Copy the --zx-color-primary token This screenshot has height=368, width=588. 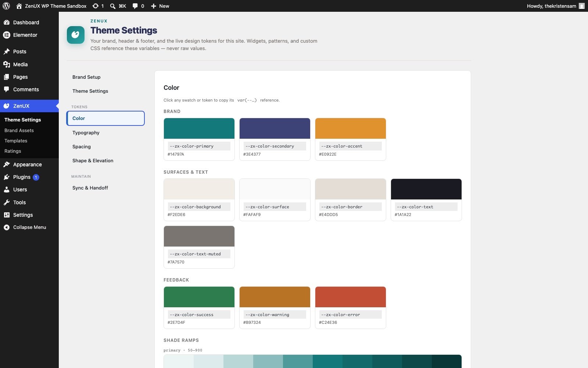coord(199,146)
